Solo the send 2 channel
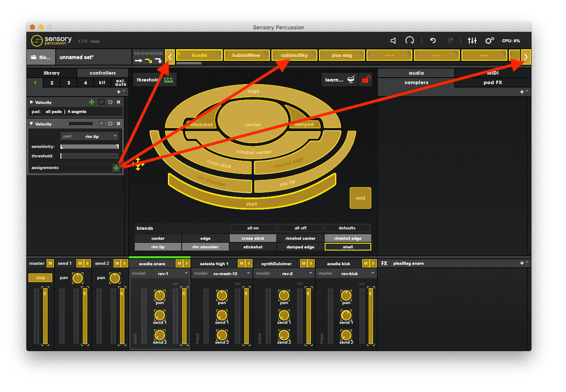 coord(124,263)
